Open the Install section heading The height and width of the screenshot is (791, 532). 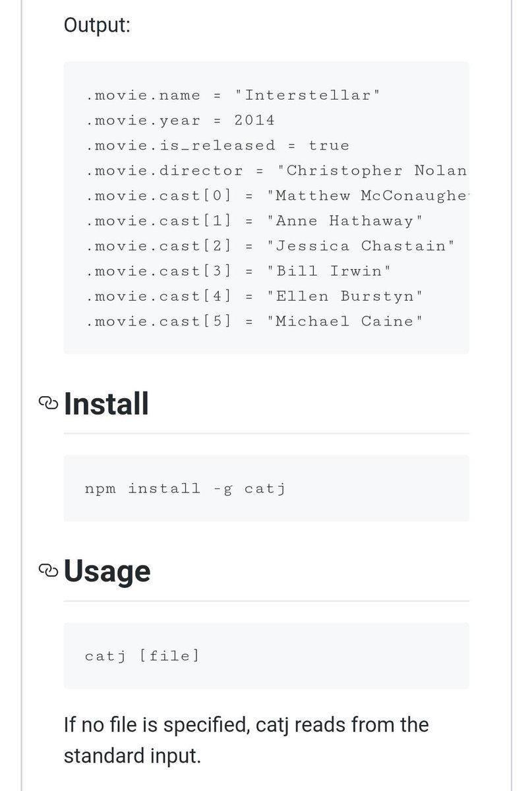(x=106, y=403)
